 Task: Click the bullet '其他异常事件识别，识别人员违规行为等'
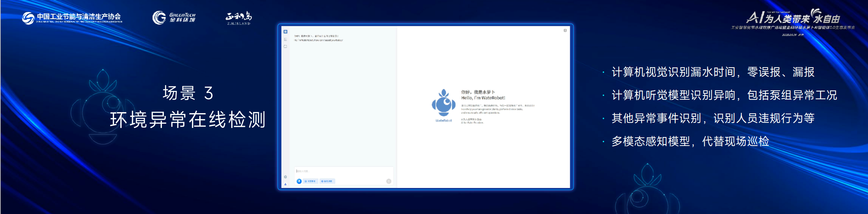pos(713,118)
